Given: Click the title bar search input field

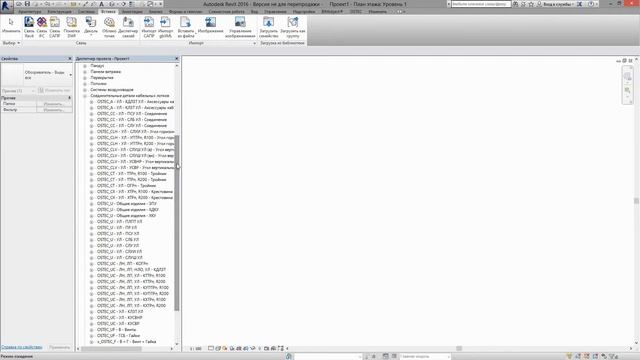Looking at the screenshot, I should [x=481, y=4].
